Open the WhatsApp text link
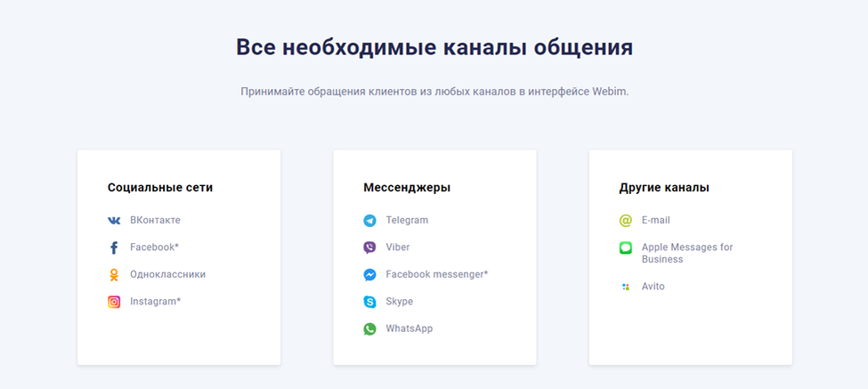The image size is (868, 389). pos(410,328)
